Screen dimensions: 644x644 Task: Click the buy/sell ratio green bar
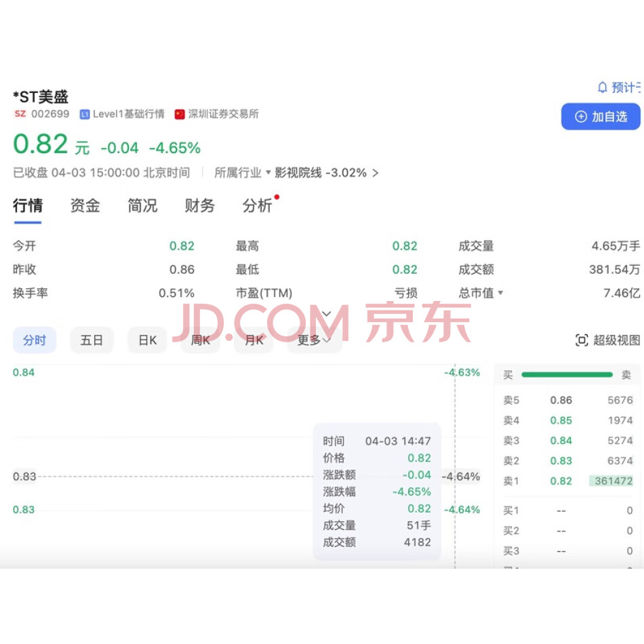point(567,375)
